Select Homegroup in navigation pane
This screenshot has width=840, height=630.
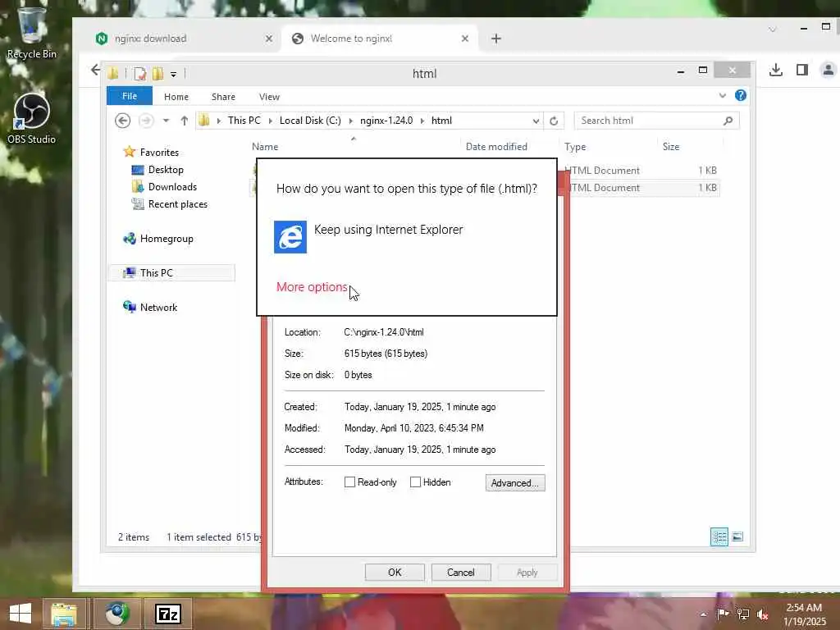tap(167, 239)
